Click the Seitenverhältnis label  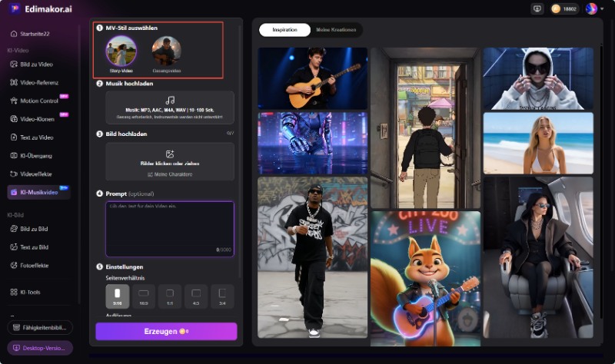(125, 278)
